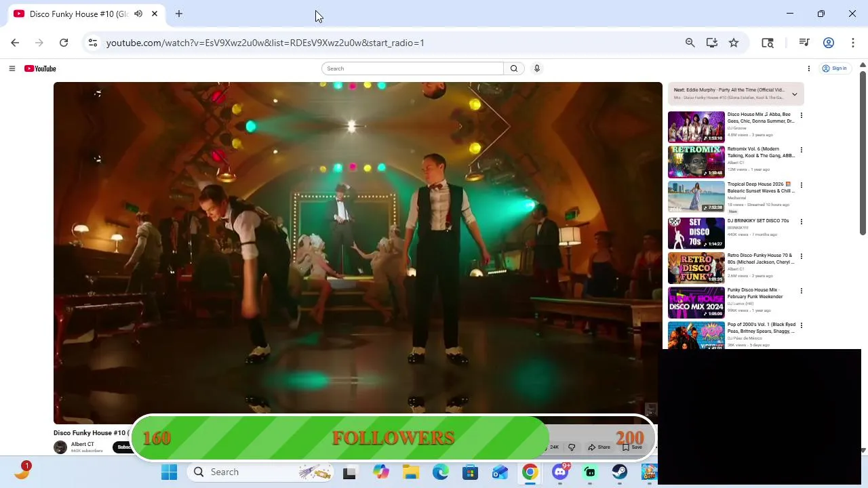This screenshot has height=488, width=868.
Task: Launch Copilot from the taskbar
Action: point(380,472)
